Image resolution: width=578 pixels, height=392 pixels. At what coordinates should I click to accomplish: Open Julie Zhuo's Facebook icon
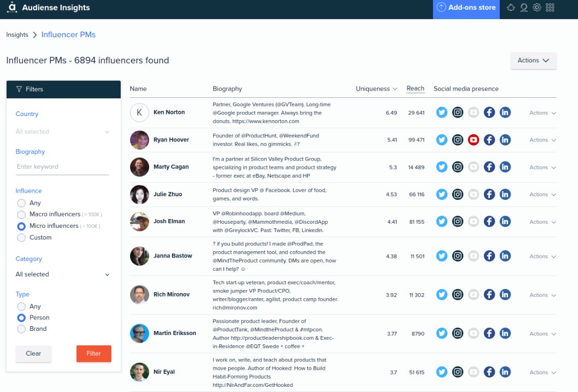489,194
